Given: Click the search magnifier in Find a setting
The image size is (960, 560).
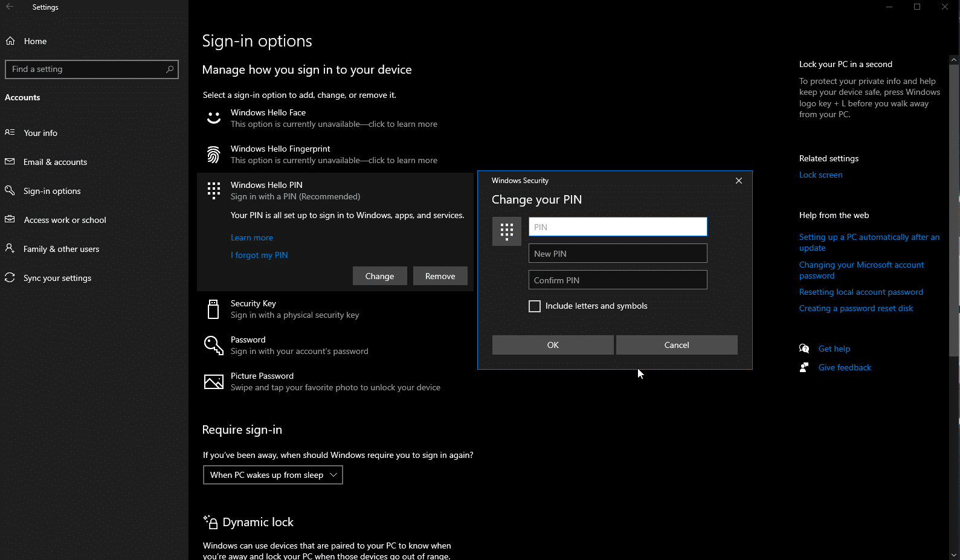Looking at the screenshot, I should (x=170, y=69).
